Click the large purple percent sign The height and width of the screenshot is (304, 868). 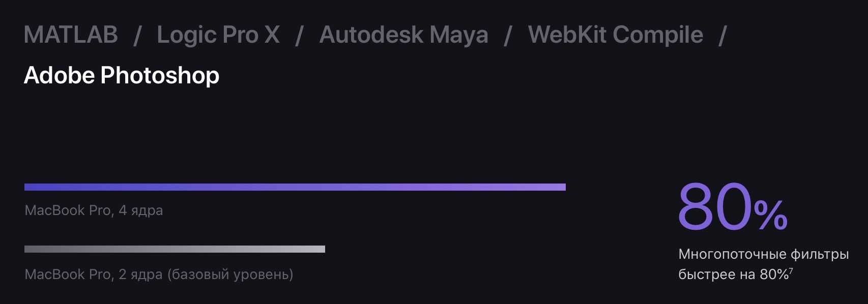(771, 216)
